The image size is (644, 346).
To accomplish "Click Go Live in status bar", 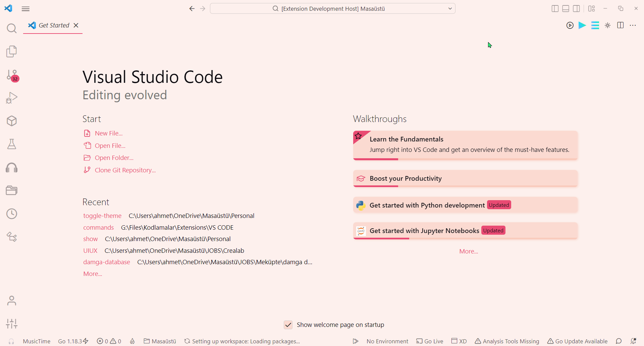I will 430,341.
